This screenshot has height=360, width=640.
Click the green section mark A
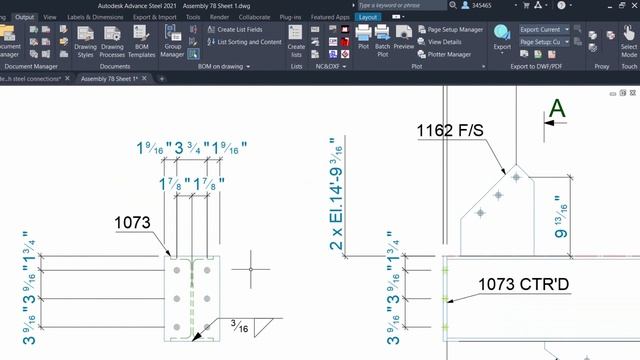(x=557, y=109)
